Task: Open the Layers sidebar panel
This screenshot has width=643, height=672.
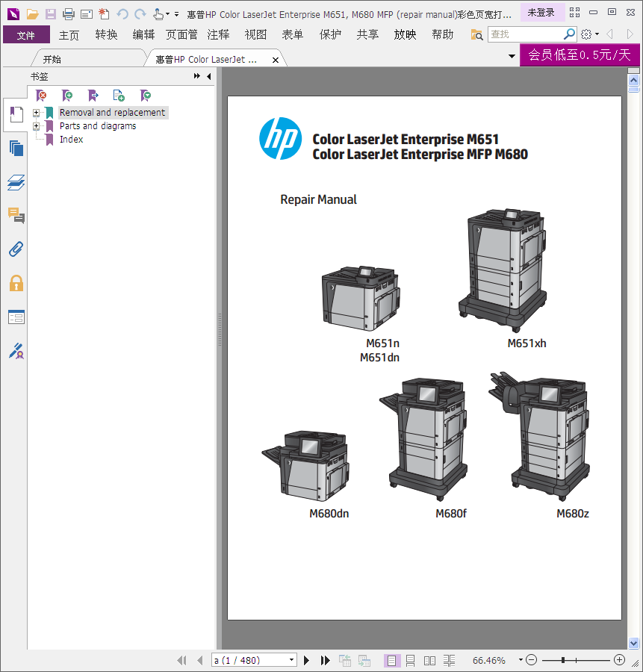Action: (x=16, y=183)
